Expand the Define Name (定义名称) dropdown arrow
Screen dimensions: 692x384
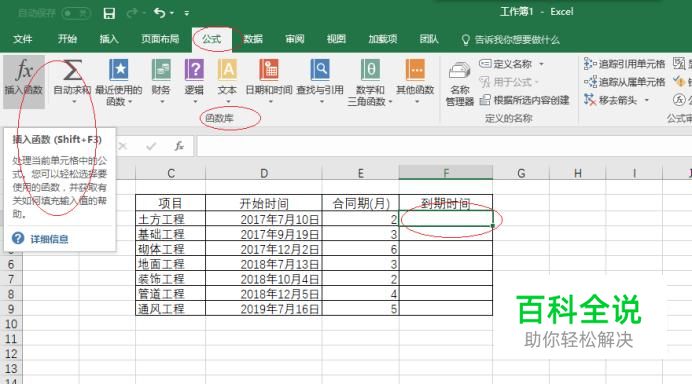541,64
